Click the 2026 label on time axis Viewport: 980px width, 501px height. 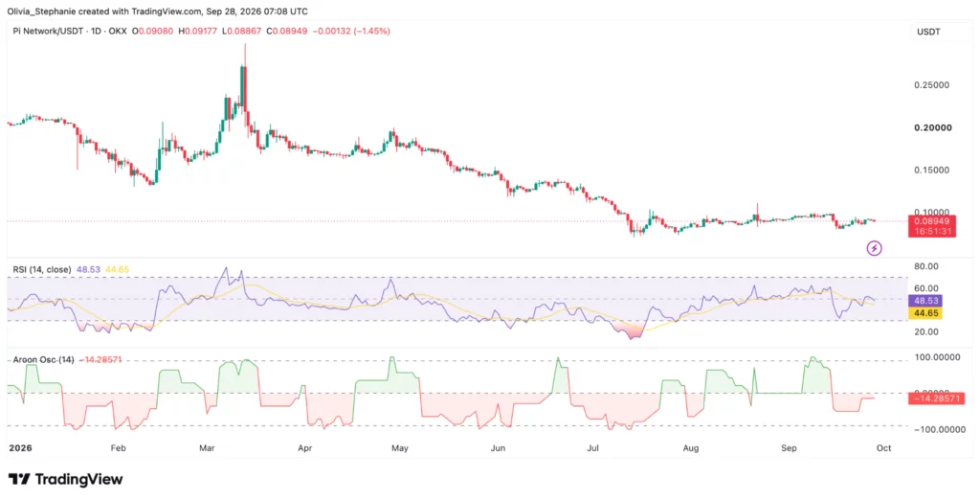pos(19,448)
